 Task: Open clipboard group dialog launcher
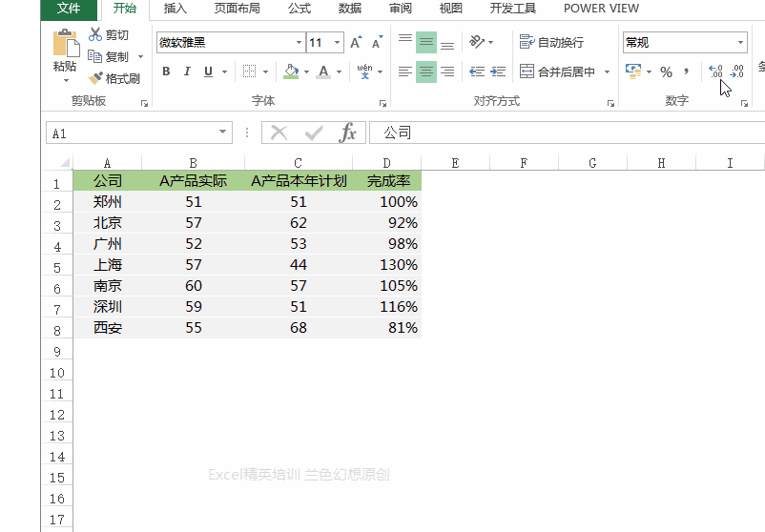144,103
